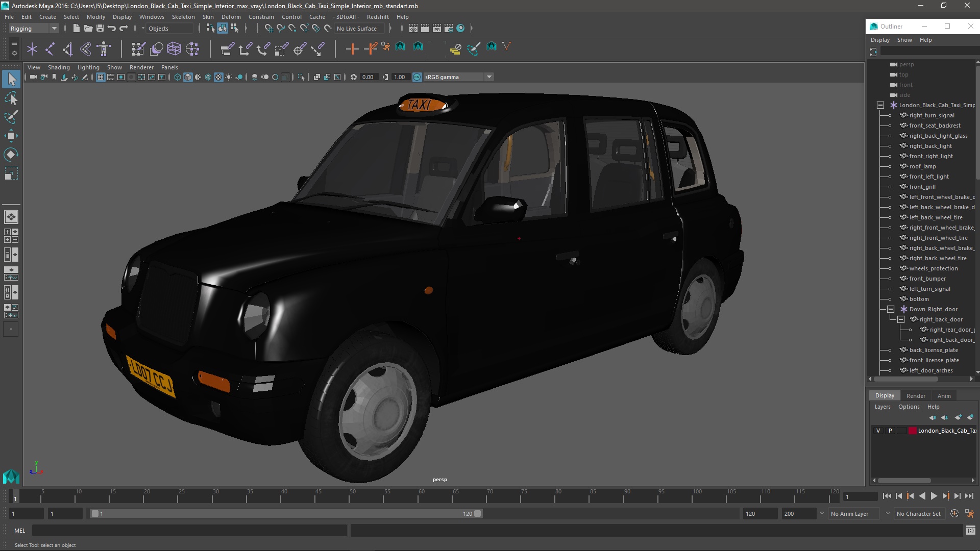Switch to Anim layer tab
Screen dimensions: 980x551
tap(944, 396)
